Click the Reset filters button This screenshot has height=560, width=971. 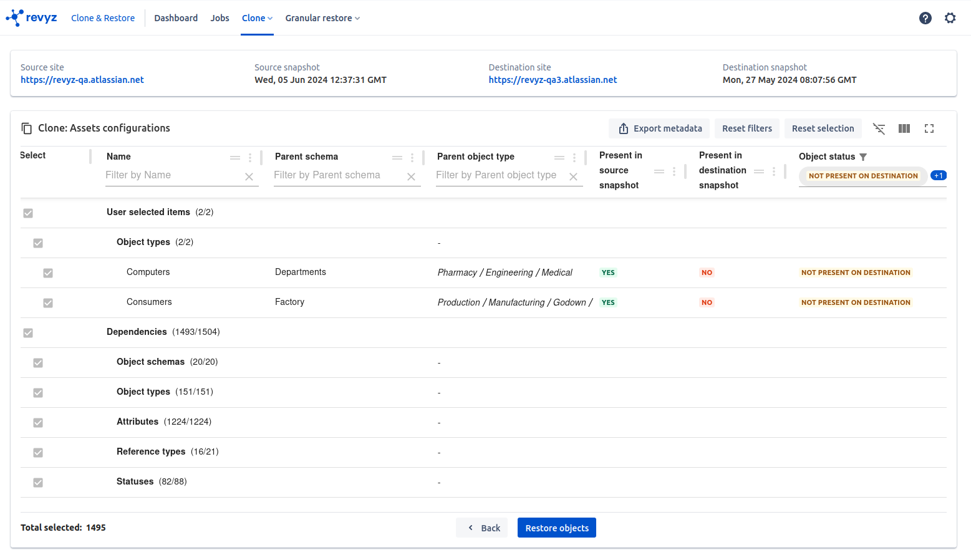(x=747, y=128)
